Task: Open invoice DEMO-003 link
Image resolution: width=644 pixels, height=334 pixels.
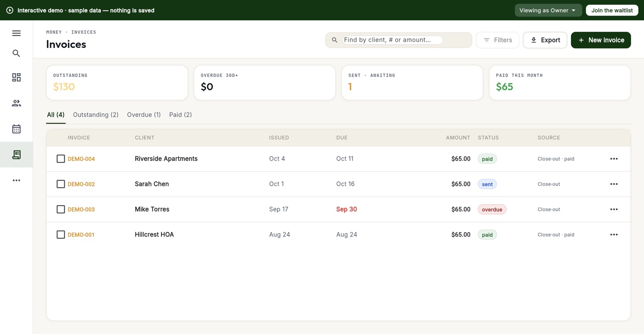Action: pyautogui.click(x=81, y=210)
